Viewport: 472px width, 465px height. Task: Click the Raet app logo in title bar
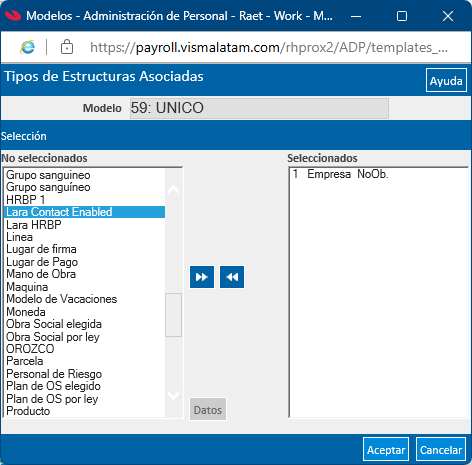tap(13, 15)
